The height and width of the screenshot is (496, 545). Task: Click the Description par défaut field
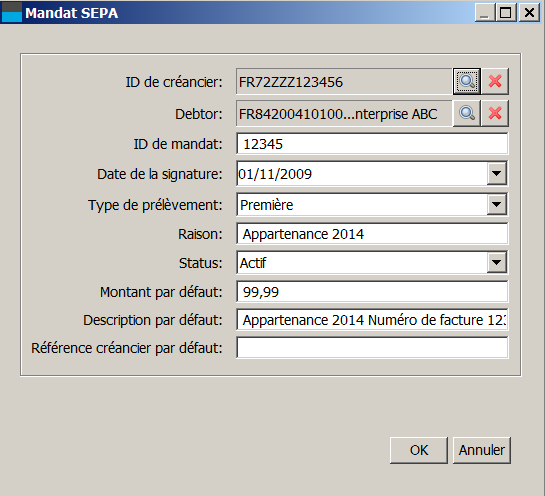(x=372, y=319)
